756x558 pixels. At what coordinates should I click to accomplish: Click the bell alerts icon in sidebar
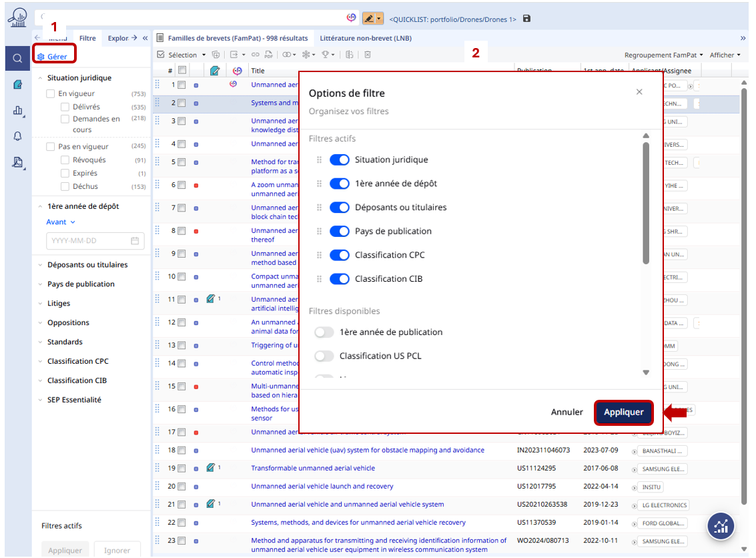(x=17, y=136)
